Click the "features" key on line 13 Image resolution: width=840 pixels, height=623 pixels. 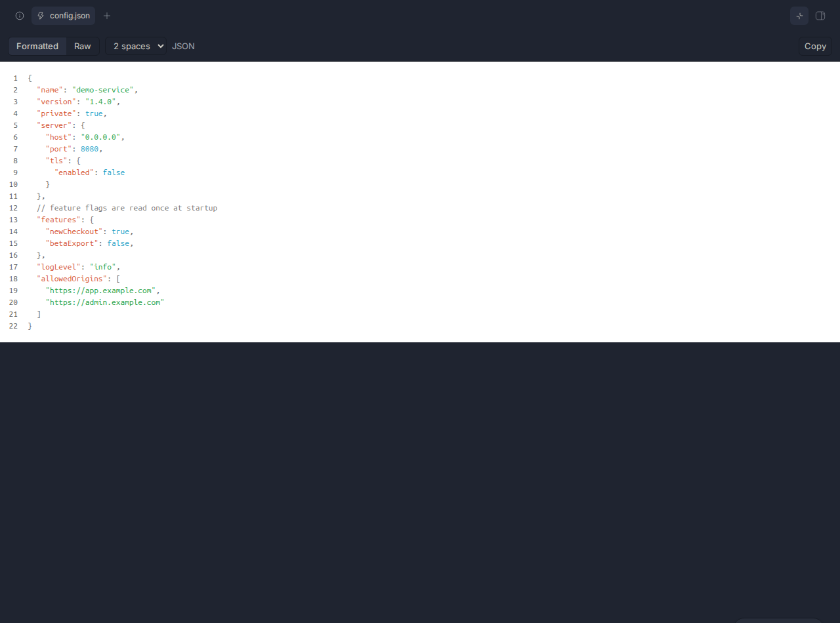click(x=59, y=220)
